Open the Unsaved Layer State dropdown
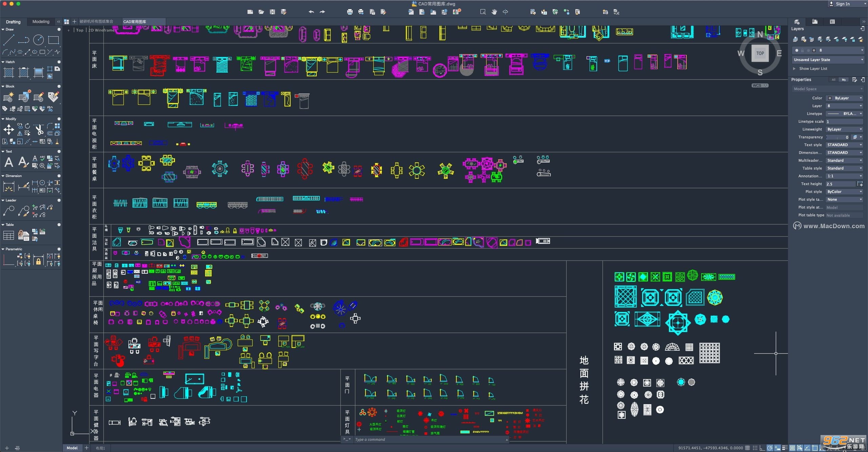 (x=828, y=60)
